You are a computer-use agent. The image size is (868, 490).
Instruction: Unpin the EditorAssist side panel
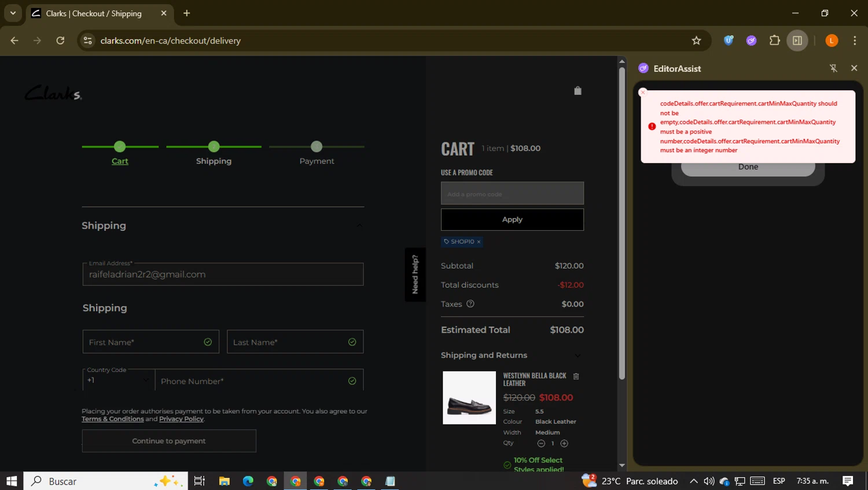833,68
